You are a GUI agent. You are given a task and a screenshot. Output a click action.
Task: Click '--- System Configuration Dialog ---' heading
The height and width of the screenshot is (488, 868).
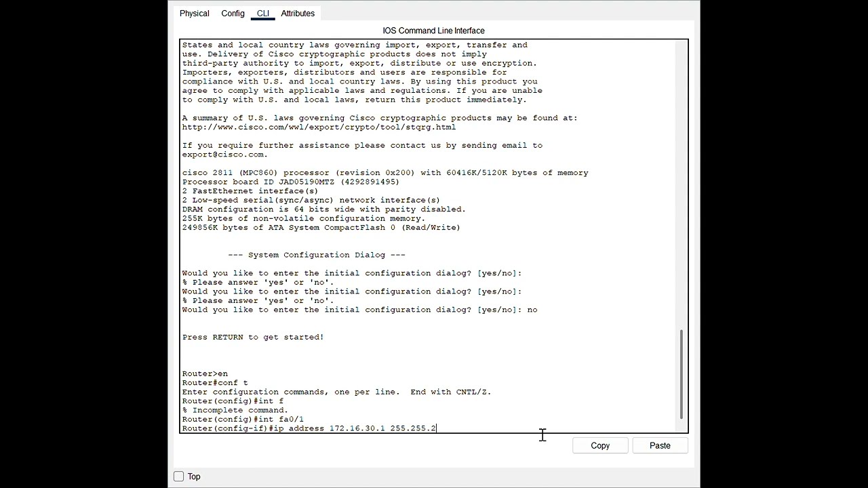[317, 255]
